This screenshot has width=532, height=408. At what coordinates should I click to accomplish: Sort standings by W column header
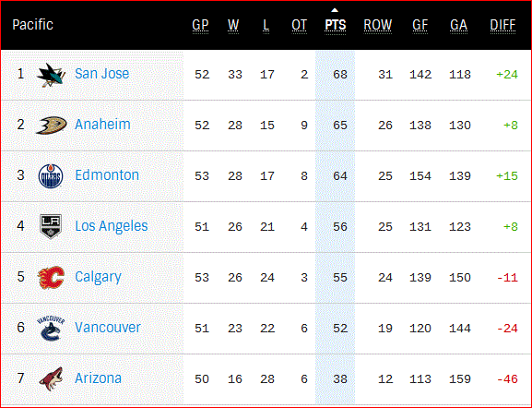pyautogui.click(x=233, y=25)
